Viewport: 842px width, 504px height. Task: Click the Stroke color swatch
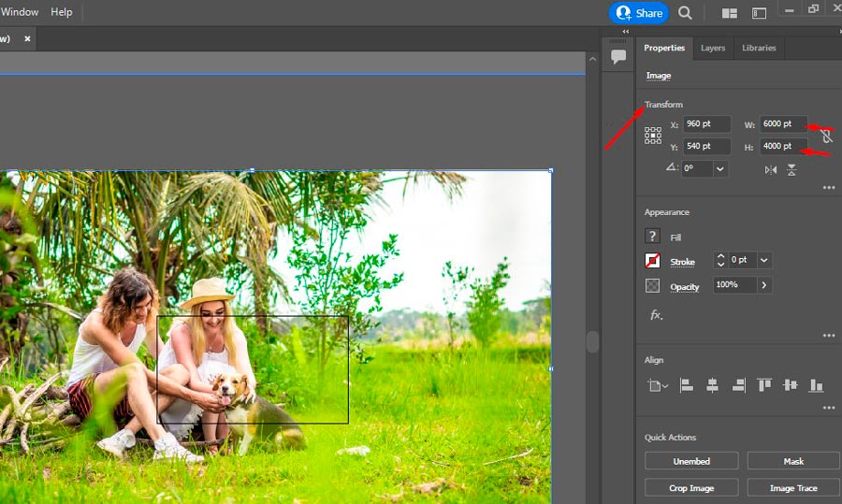pos(652,260)
